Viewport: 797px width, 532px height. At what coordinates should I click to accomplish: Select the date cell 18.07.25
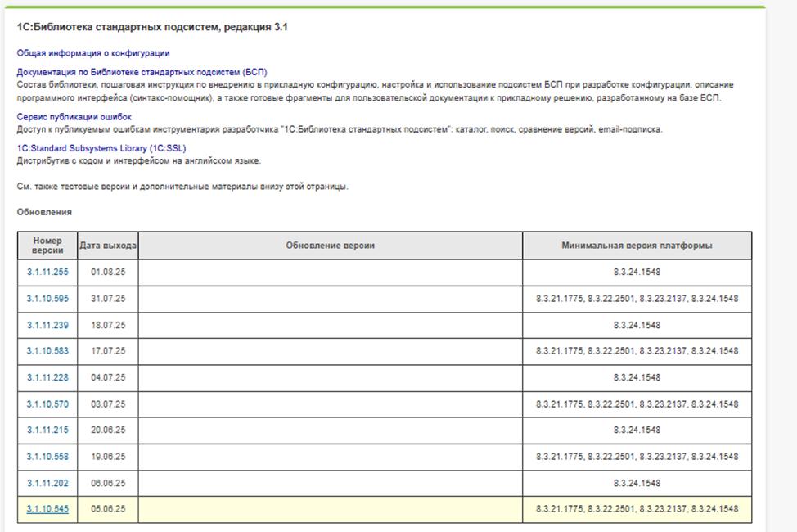(108, 325)
